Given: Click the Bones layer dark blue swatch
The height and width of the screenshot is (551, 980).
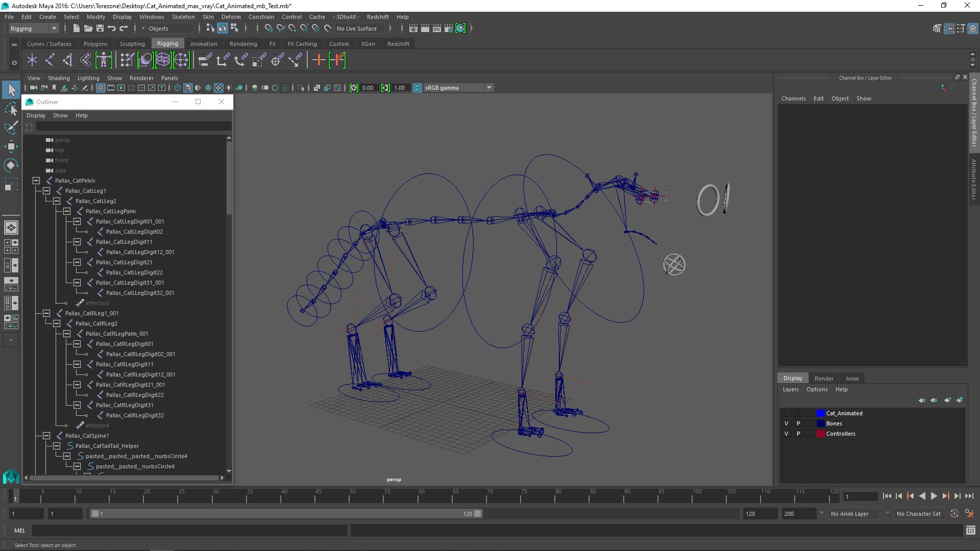Looking at the screenshot, I should pyautogui.click(x=821, y=423).
